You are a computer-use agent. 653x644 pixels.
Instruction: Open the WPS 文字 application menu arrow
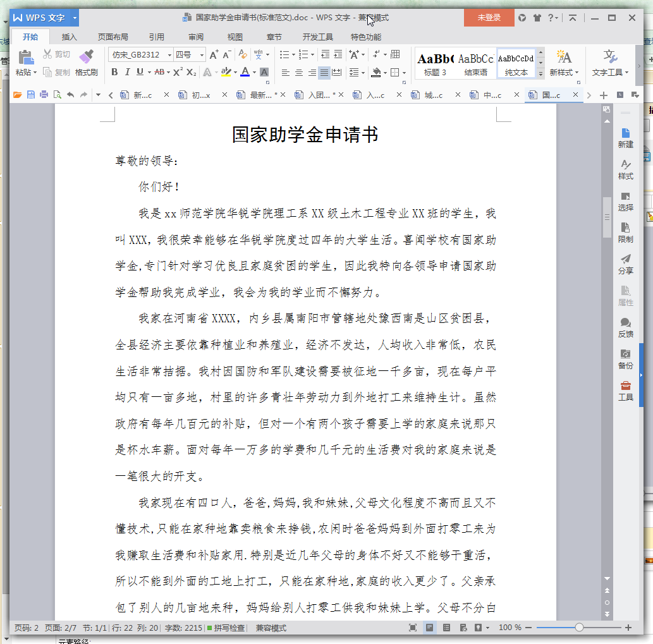pyautogui.click(x=75, y=18)
